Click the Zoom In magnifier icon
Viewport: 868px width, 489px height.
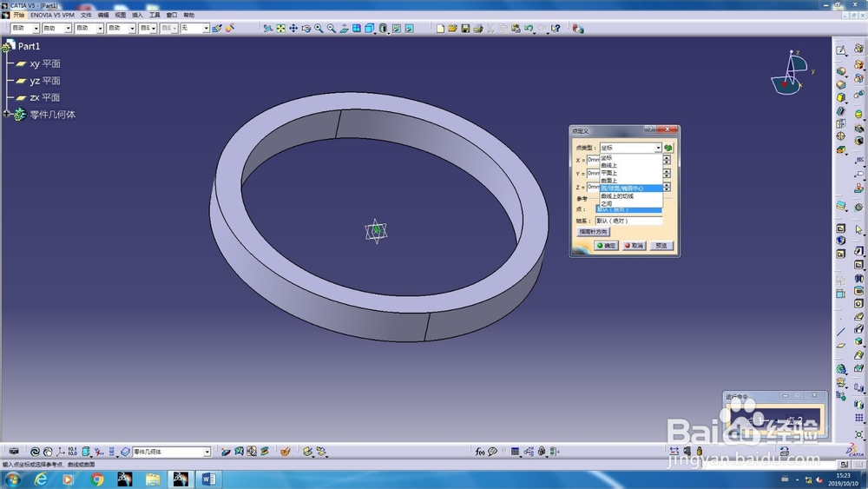point(319,29)
